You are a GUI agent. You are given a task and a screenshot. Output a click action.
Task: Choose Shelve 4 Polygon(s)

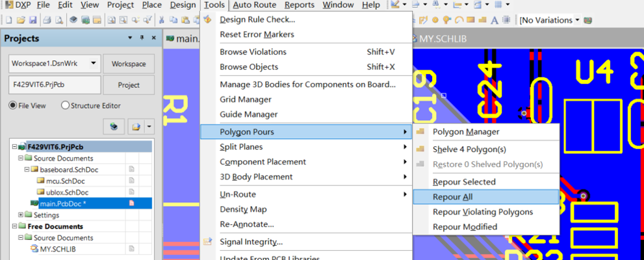point(486,149)
